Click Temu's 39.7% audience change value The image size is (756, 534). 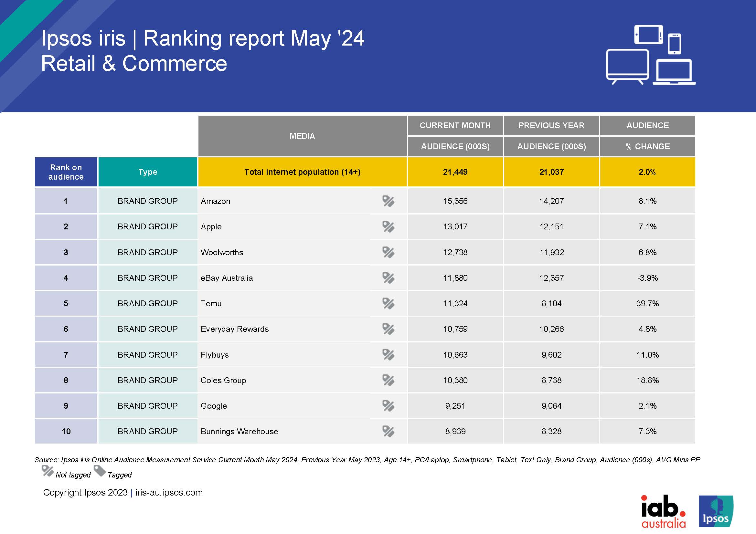(x=647, y=303)
